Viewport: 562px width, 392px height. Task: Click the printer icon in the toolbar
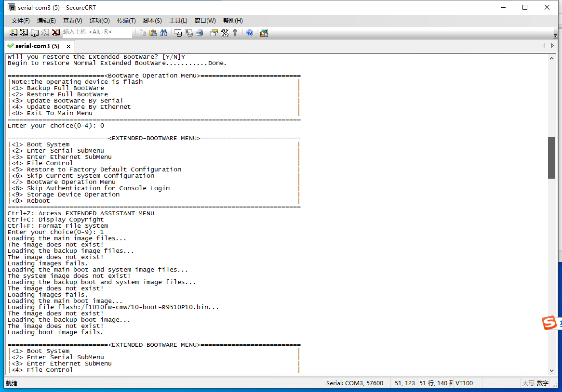point(199,33)
